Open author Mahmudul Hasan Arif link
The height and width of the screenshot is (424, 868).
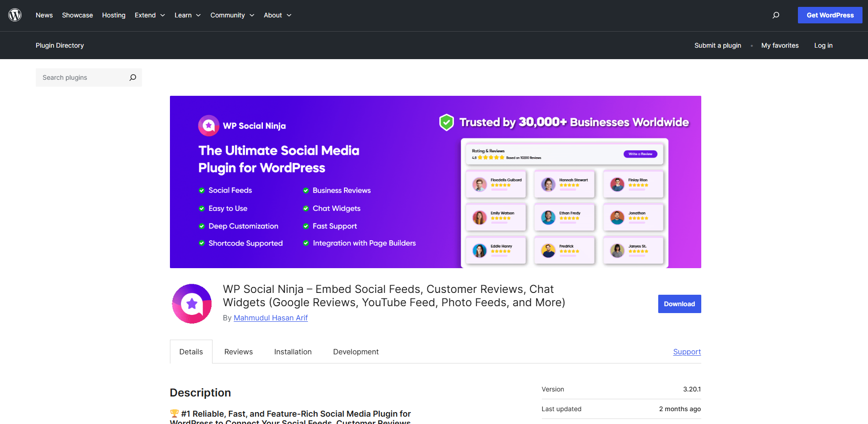click(x=270, y=318)
